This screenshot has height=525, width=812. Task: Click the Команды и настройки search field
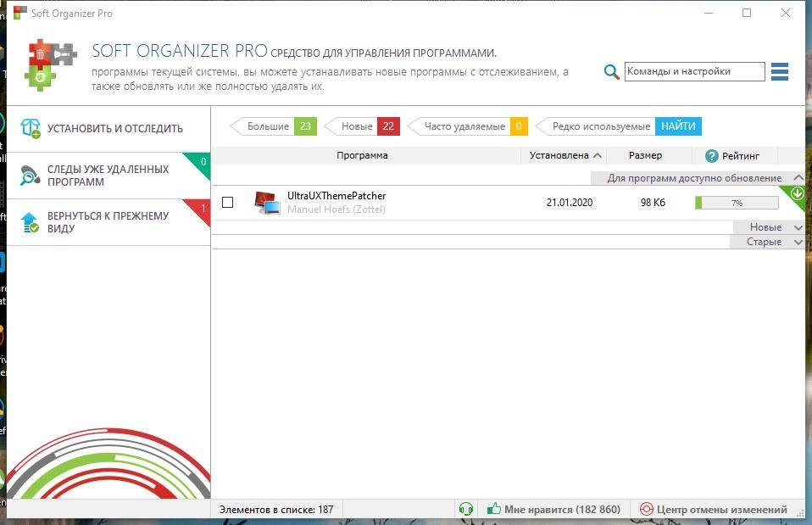click(x=694, y=71)
